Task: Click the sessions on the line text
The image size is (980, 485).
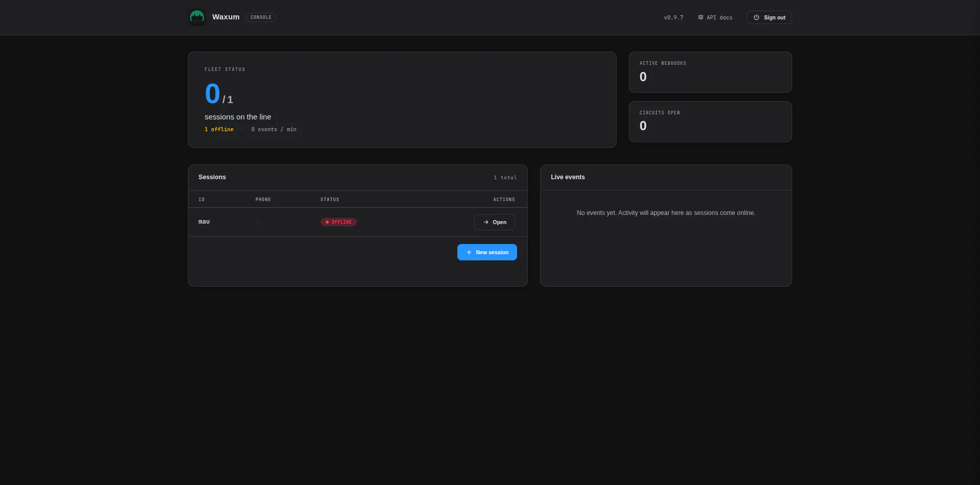Action: click(x=238, y=117)
